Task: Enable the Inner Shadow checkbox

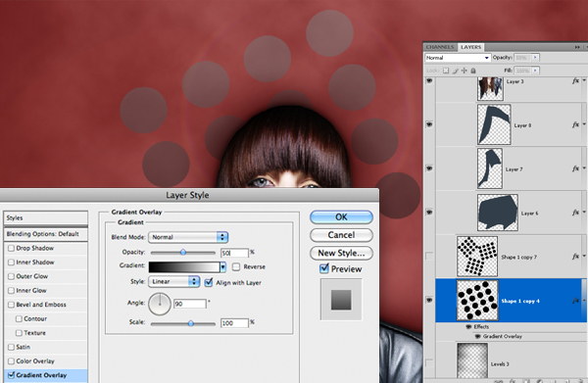Action: click(11, 263)
